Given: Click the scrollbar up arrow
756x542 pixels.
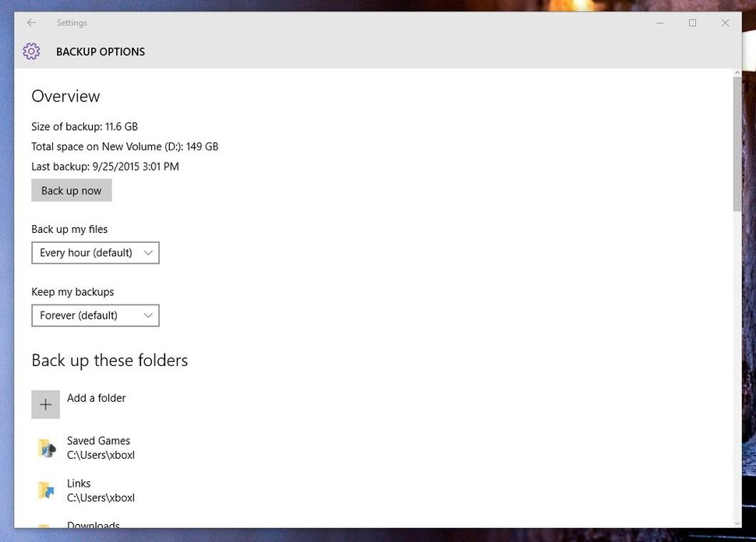Looking at the screenshot, I should coord(737,71).
